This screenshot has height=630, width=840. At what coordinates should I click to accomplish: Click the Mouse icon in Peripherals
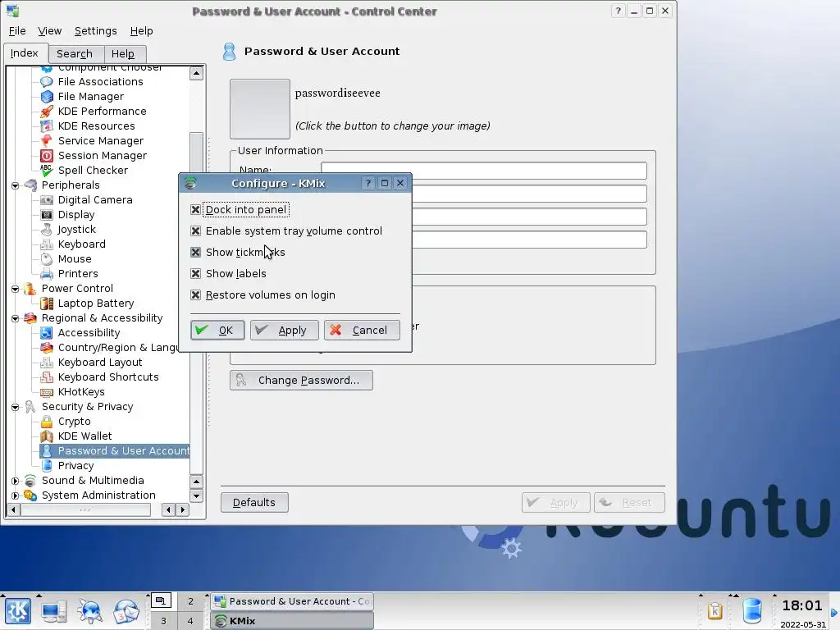[47, 258]
